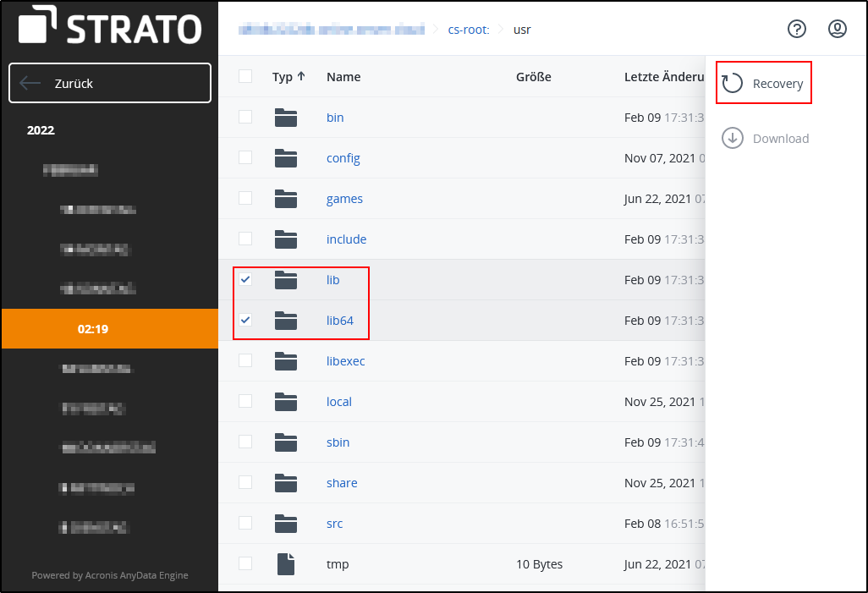Tick the select-all checkbox in header

point(245,76)
